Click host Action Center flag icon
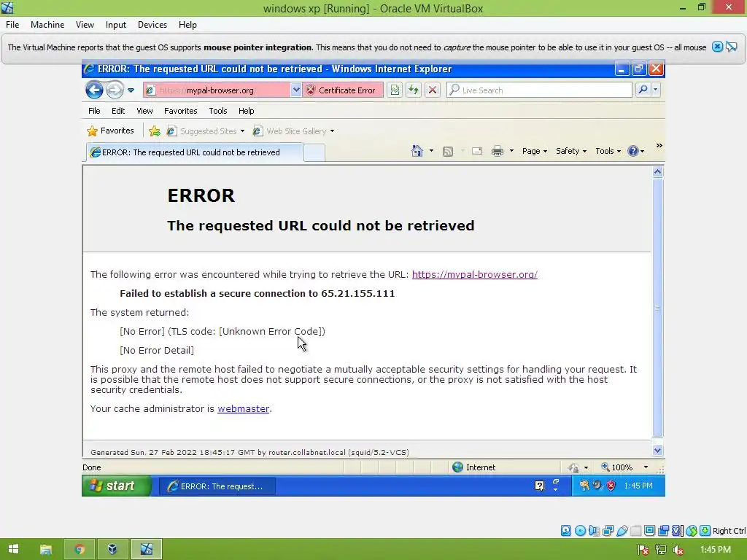 pos(643,550)
